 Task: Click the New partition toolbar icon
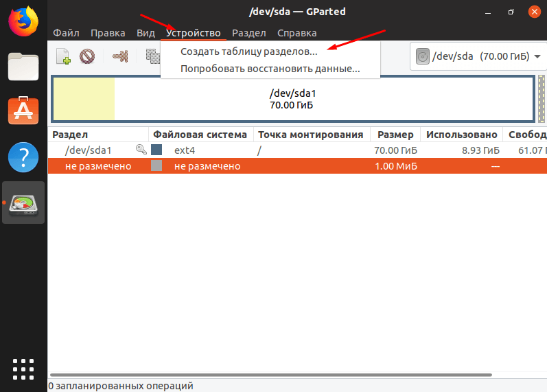pyautogui.click(x=64, y=56)
